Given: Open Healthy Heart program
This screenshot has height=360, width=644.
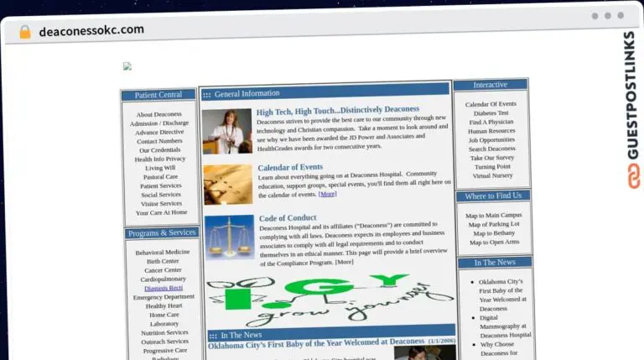Looking at the screenshot, I should 164,305.
